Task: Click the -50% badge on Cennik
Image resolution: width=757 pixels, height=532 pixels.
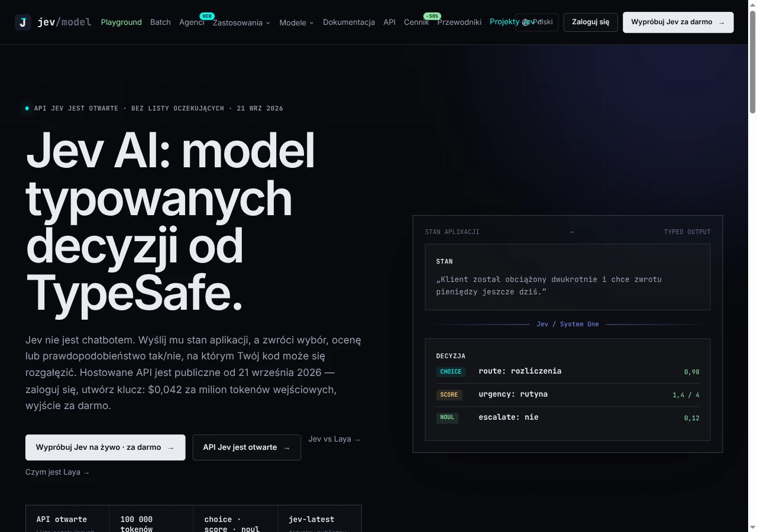Action: point(431,16)
